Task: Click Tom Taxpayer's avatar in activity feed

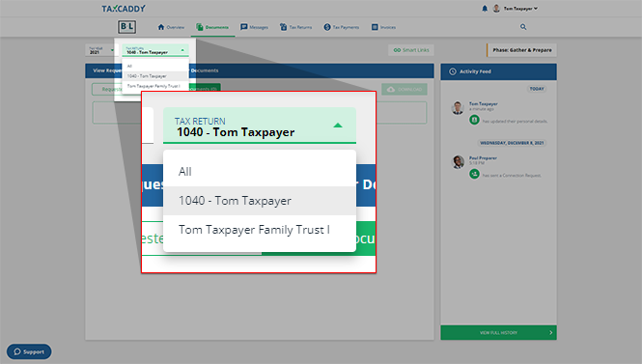Action: [458, 108]
